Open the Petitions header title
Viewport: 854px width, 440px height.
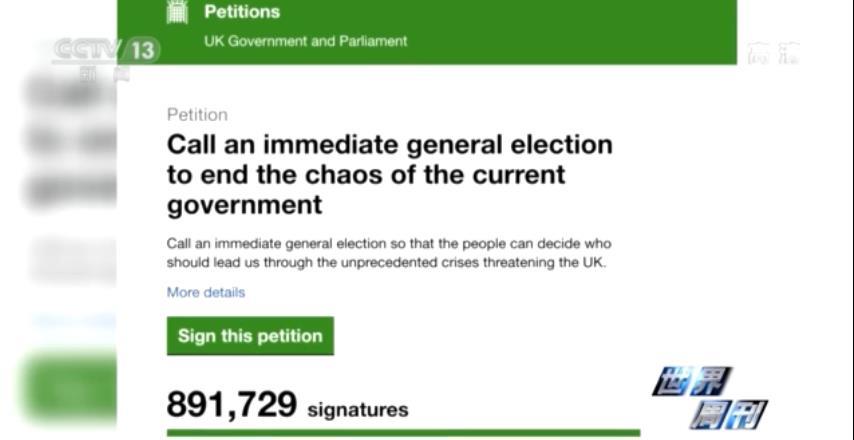242,12
